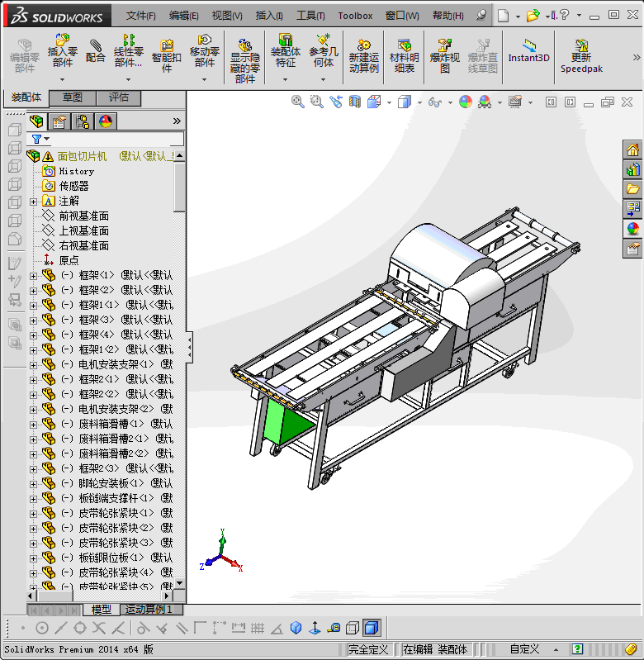Click Reference Geometry tool
The height and width of the screenshot is (660, 644).
click(x=323, y=50)
